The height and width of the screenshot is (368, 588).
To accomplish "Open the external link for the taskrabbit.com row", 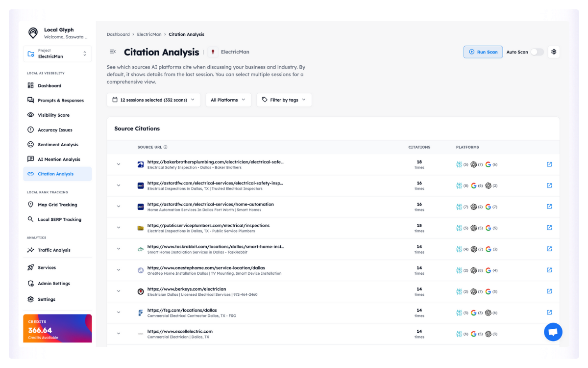I will click(549, 249).
